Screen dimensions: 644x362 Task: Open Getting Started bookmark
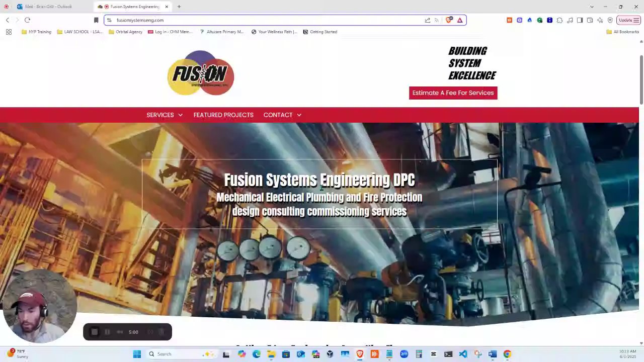pyautogui.click(x=320, y=32)
